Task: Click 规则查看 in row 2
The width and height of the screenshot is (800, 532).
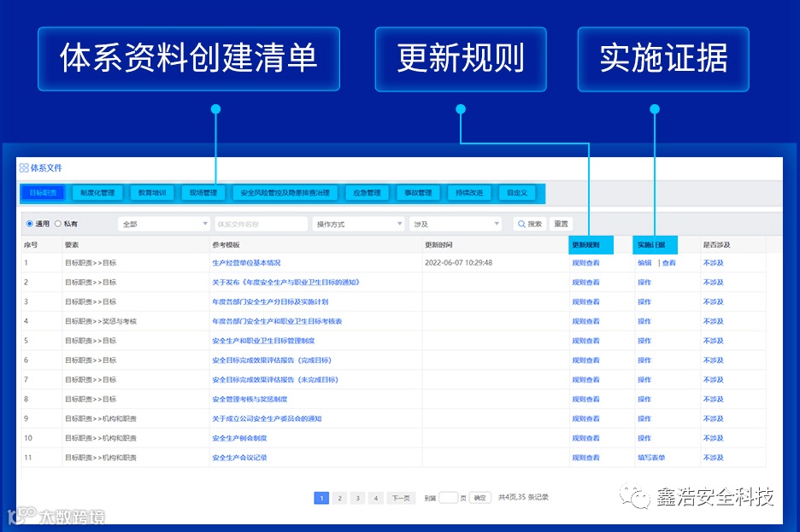Action: (585, 283)
